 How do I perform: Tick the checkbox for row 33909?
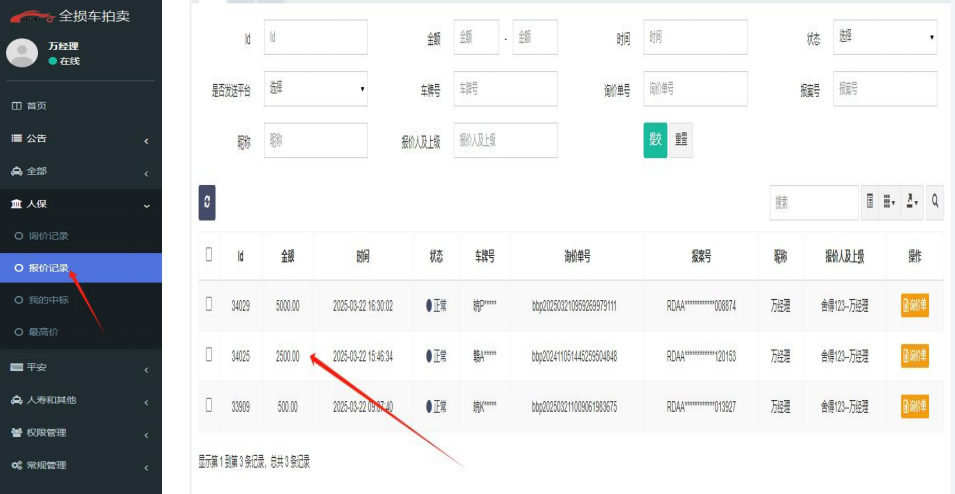point(209,405)
